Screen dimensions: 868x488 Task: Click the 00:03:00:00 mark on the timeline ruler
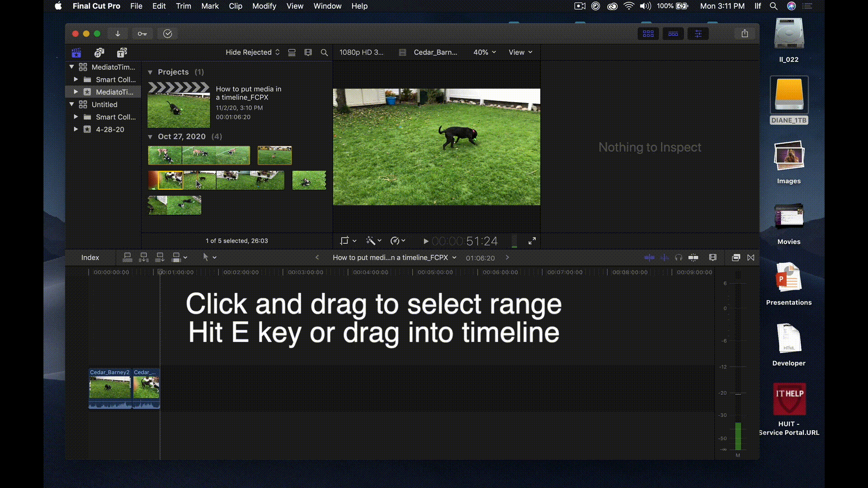306,272
